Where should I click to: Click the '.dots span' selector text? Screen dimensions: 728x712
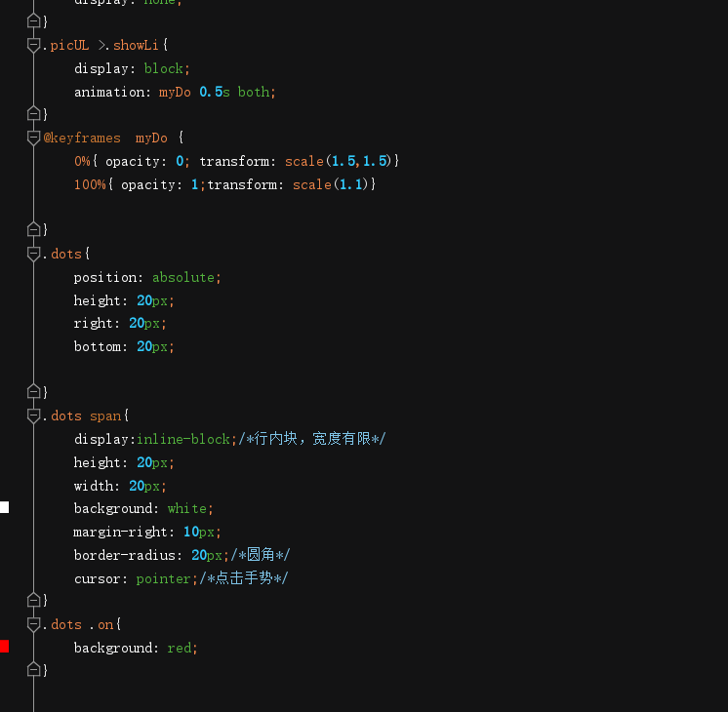tap(82, 415)
